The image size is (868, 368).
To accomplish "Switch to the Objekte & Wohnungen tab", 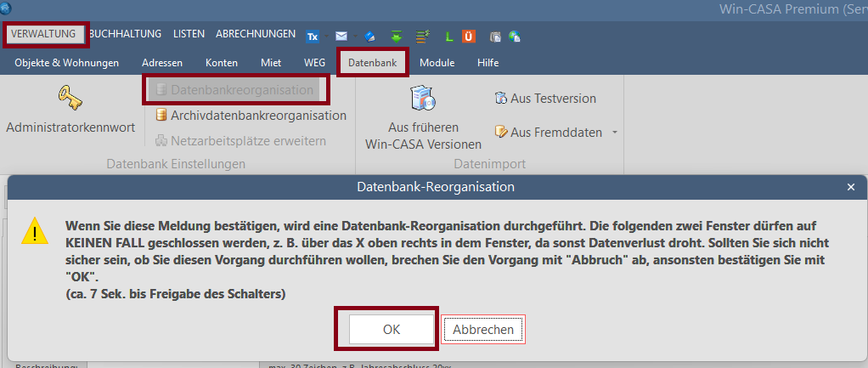I will pyautogui.click(x=67, y=63).
